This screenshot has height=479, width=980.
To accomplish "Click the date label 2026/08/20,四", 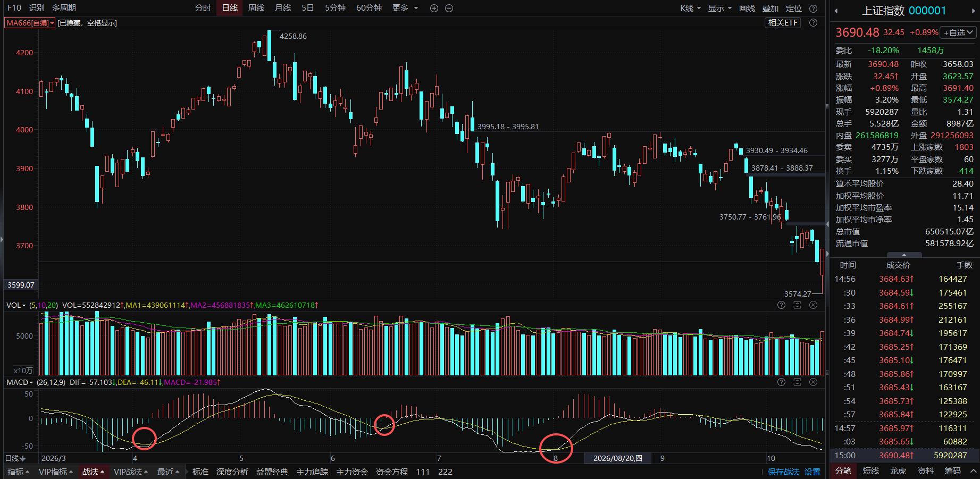I will tap(618, 458).
